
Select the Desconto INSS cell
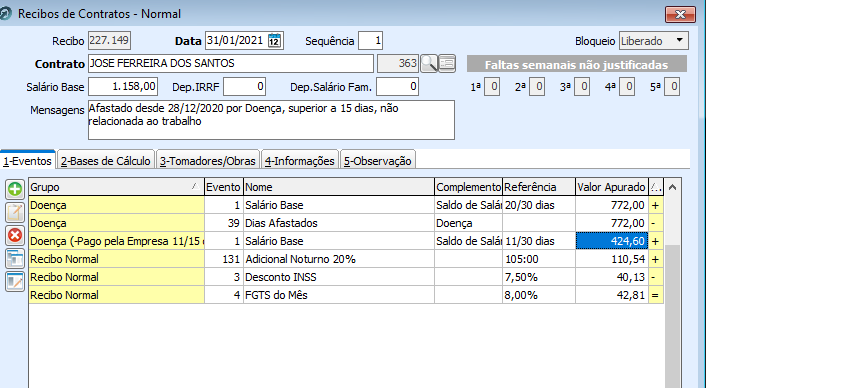[x=339, y=277]
